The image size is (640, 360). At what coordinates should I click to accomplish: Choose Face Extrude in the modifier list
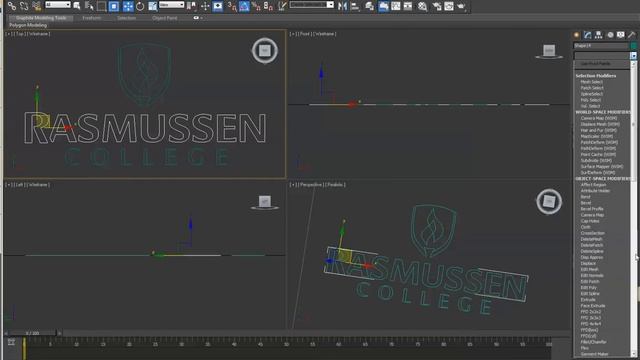pos(593,306)
